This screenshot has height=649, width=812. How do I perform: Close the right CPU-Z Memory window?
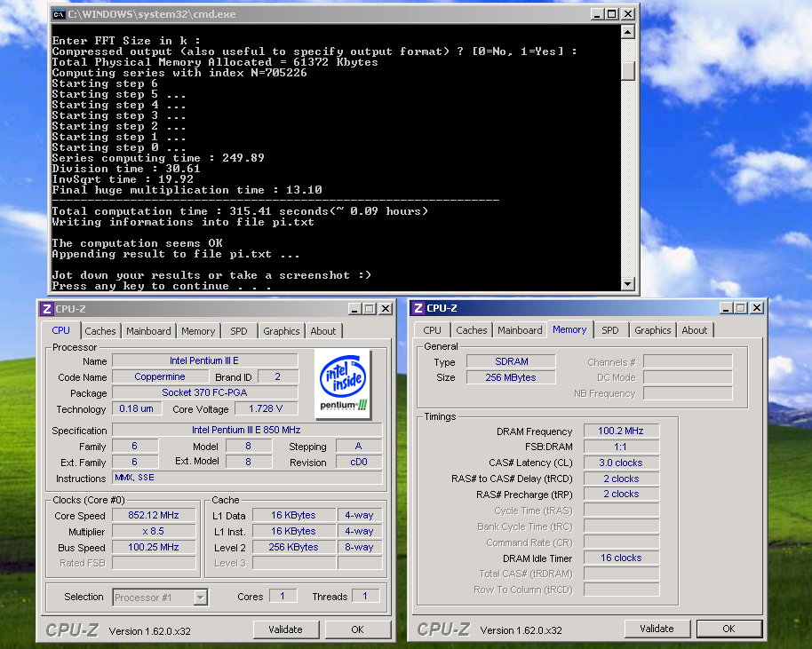(757, 308)
